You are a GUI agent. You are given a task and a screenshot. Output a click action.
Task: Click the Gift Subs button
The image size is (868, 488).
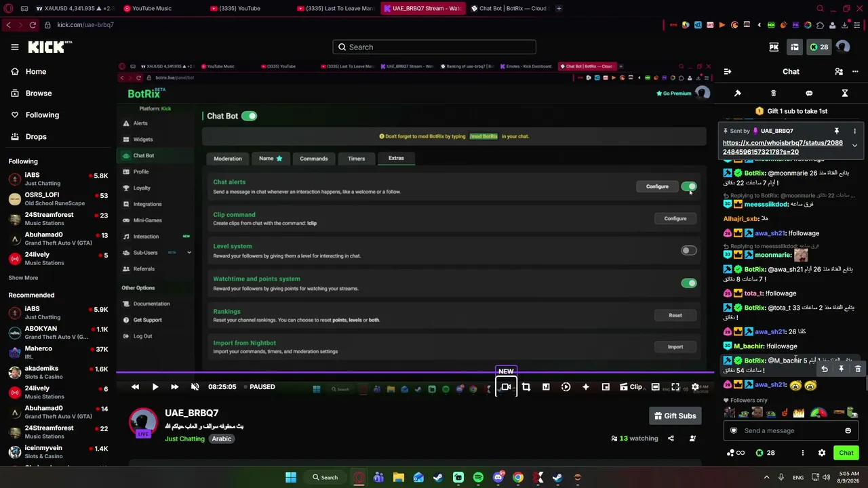[675, 415]
